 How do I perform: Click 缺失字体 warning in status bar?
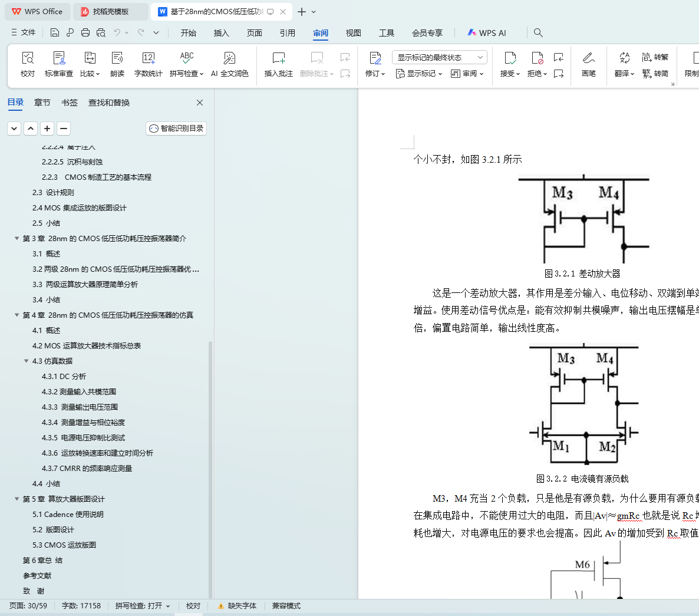(237, 606)
